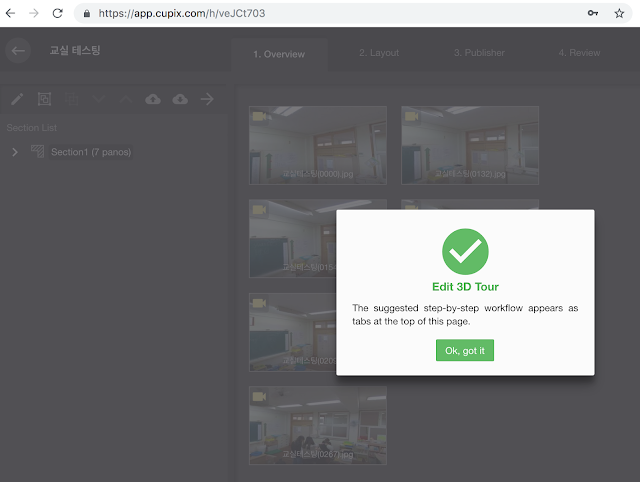Screen dimensions: 640x482
Task: Switch to the 2. Layout tab
Action: click(x=379, y=53)
